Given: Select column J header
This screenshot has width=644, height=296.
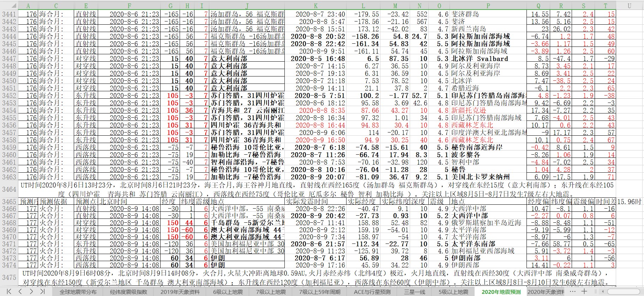Looking at the screenshot, I should pos(247,6).
